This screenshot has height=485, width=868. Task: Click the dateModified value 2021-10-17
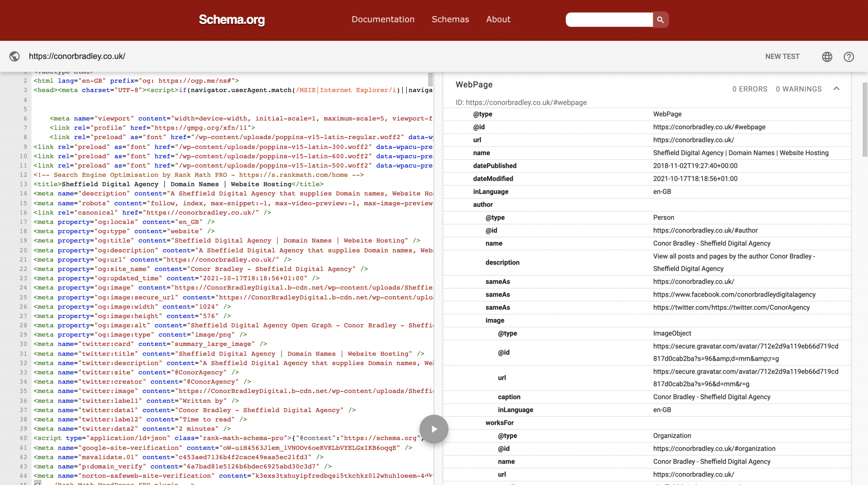(x=695, y=179)
